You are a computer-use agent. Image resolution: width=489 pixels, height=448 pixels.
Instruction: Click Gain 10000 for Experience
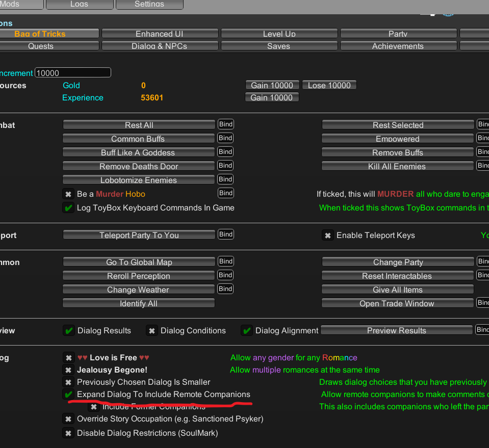272,97
